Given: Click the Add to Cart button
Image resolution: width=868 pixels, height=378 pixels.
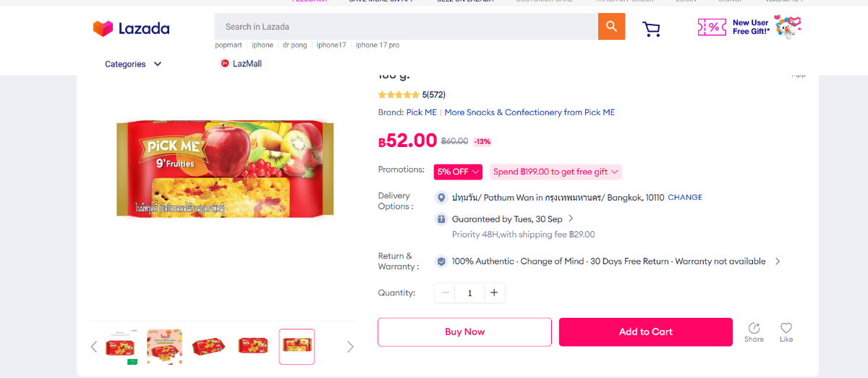Looking at the screenshot, I should [645, 332].
